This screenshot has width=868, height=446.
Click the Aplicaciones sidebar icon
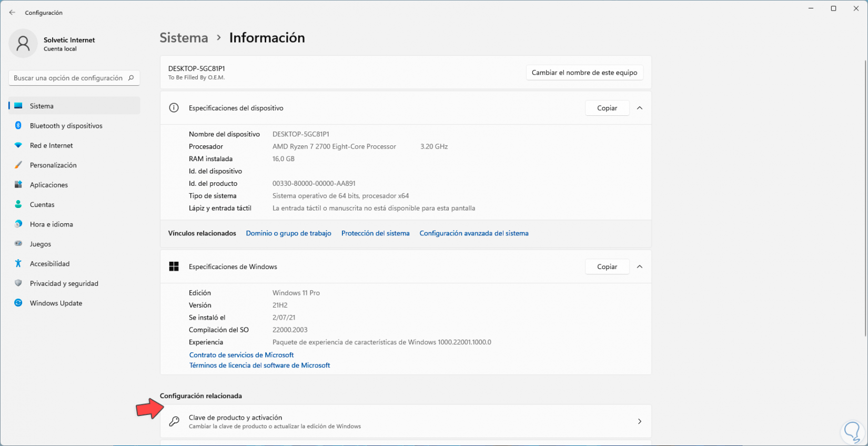pyautogui.click(x=18, y=185)
